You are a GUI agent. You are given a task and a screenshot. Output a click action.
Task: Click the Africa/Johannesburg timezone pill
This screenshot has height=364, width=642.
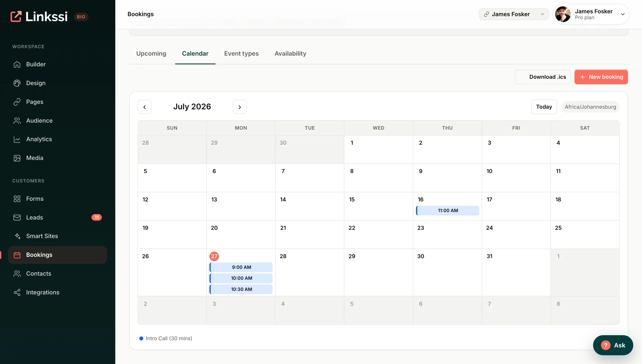click(590, 107)
